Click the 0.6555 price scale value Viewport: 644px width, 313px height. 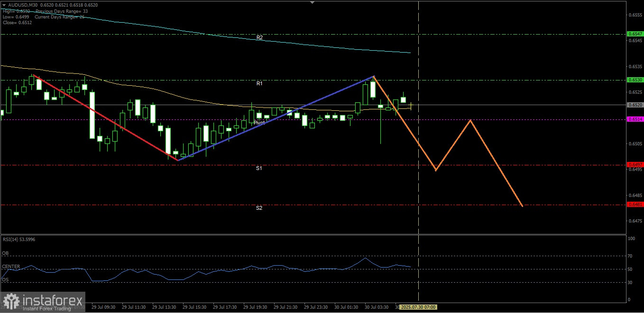pyautogui.click(x=635, y=15)
